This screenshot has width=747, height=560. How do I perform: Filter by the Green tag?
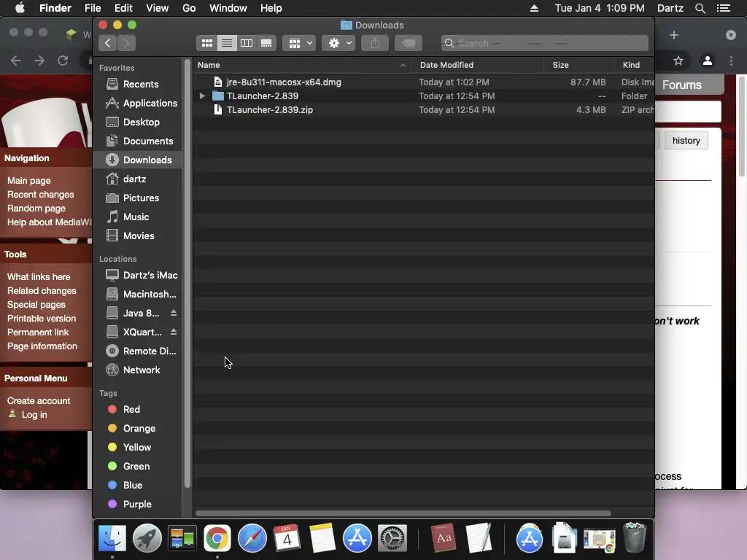(x=137, y=467)
